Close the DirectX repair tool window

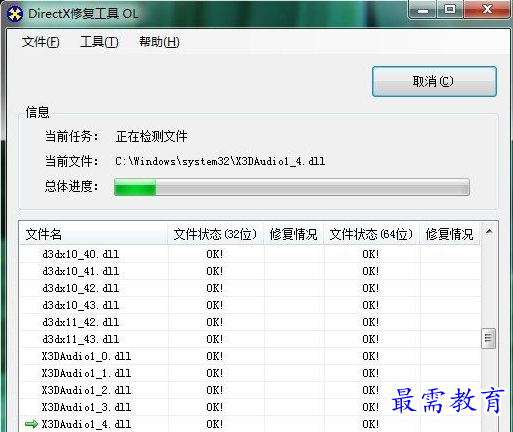pyautogui.click(x=487, y=10)
